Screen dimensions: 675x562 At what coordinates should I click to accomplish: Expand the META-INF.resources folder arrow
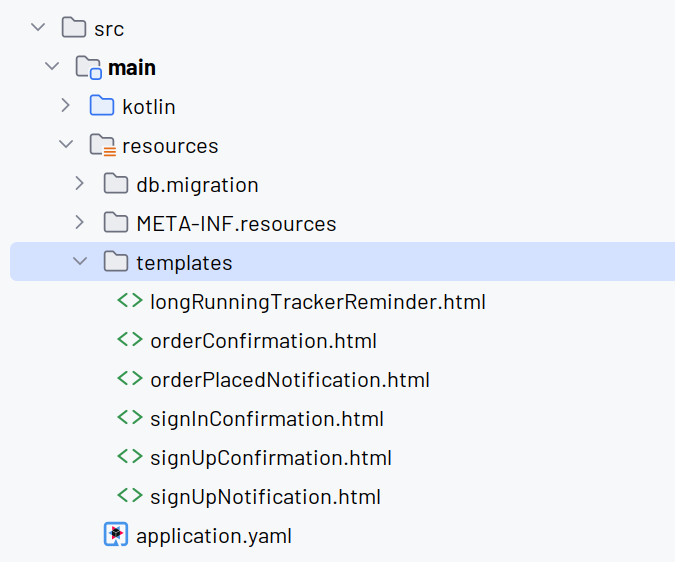click(79, 222)
